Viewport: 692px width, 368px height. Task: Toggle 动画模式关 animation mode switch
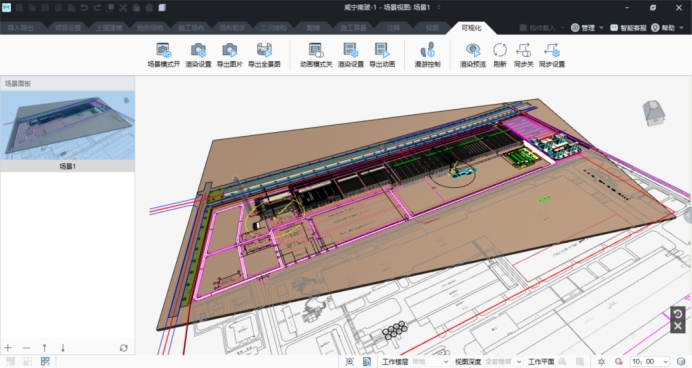tap(316, 55)
